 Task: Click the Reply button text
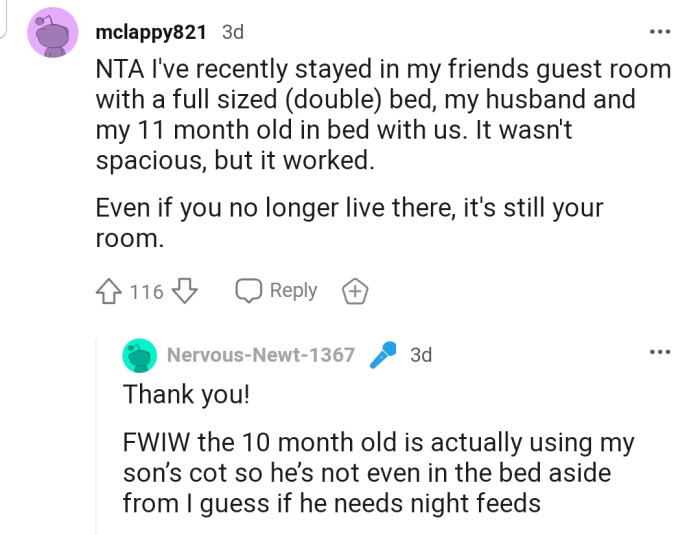tap(293, 291)
